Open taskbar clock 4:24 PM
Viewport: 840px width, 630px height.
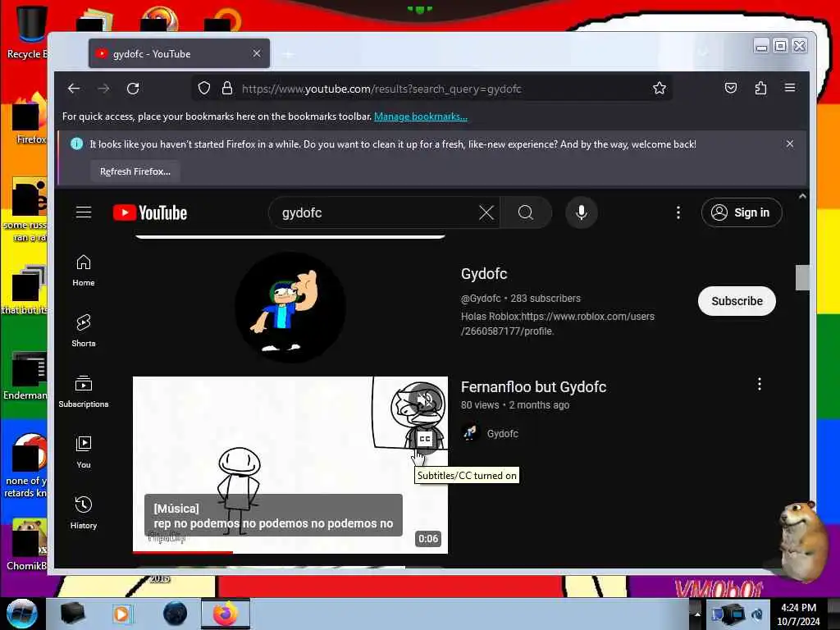pyautogui.click(x=798, y=614)
